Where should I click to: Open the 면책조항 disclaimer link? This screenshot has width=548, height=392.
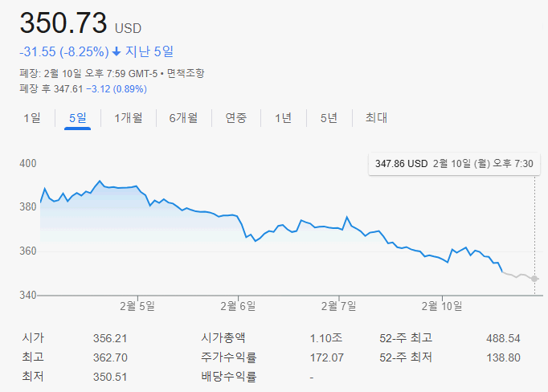[186, 73]
